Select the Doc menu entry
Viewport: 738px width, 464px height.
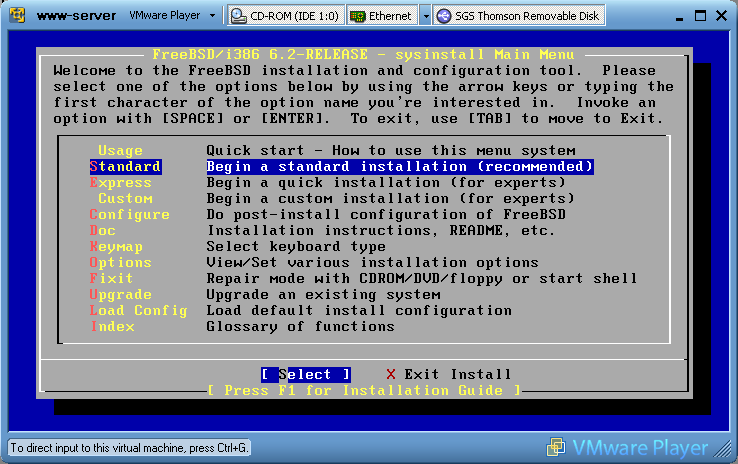coord(103,231)
